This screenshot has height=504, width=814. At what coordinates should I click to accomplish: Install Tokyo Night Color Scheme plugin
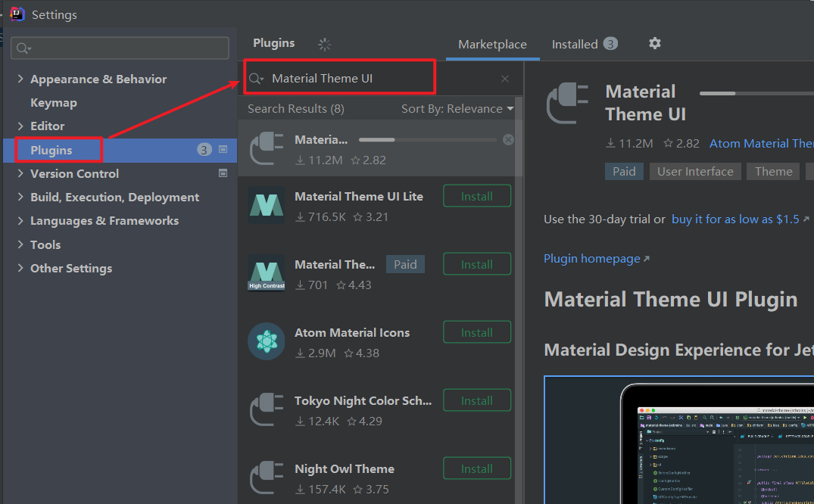pos(476,400)
